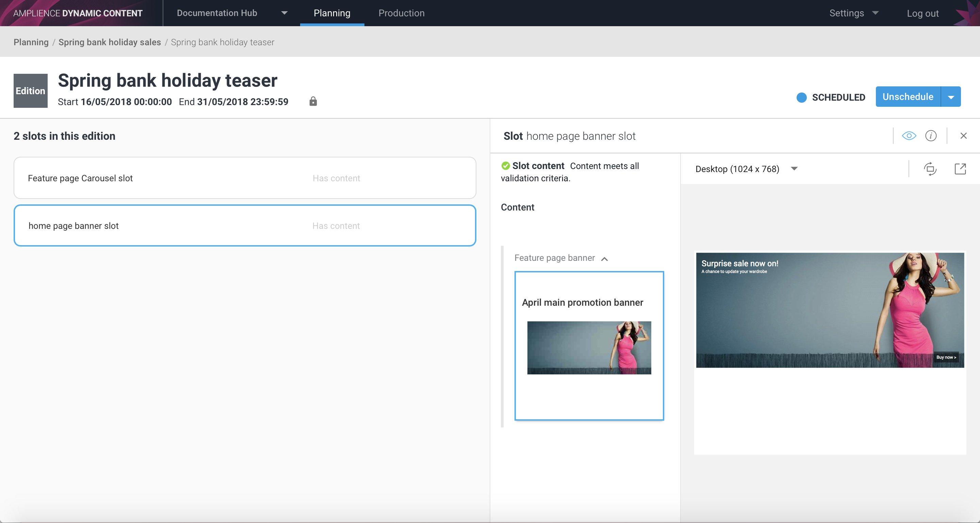
Task: Switch to the Production tab
Action: tap(402, 13)
